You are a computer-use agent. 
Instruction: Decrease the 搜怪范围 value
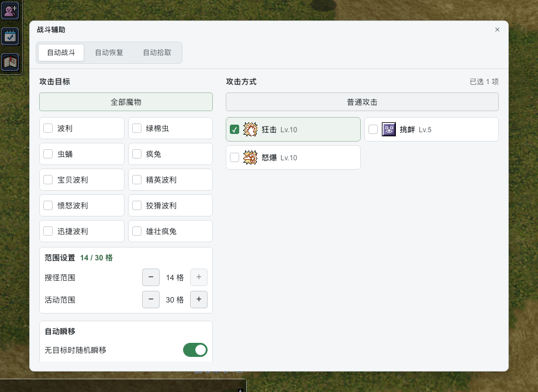point(151,277)
